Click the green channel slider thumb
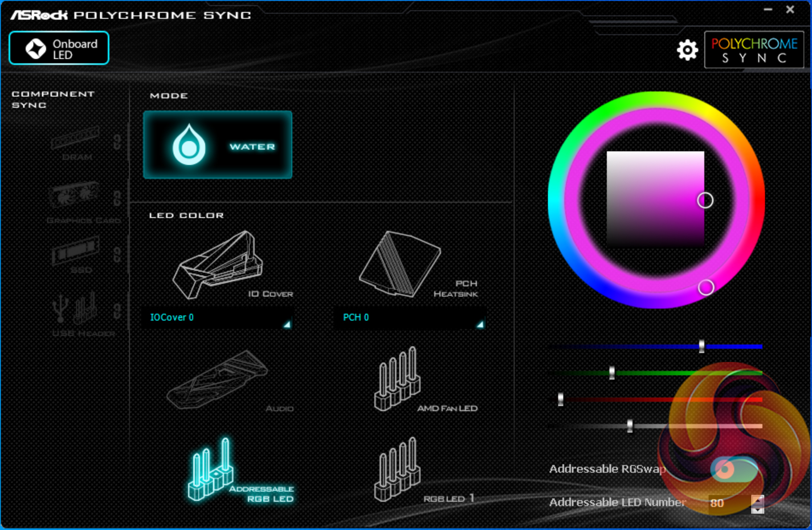 [x=612, y=373]
